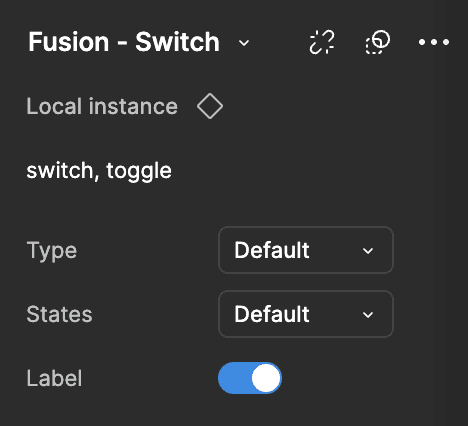Click the Default value in the Type field

coord(272,250)
